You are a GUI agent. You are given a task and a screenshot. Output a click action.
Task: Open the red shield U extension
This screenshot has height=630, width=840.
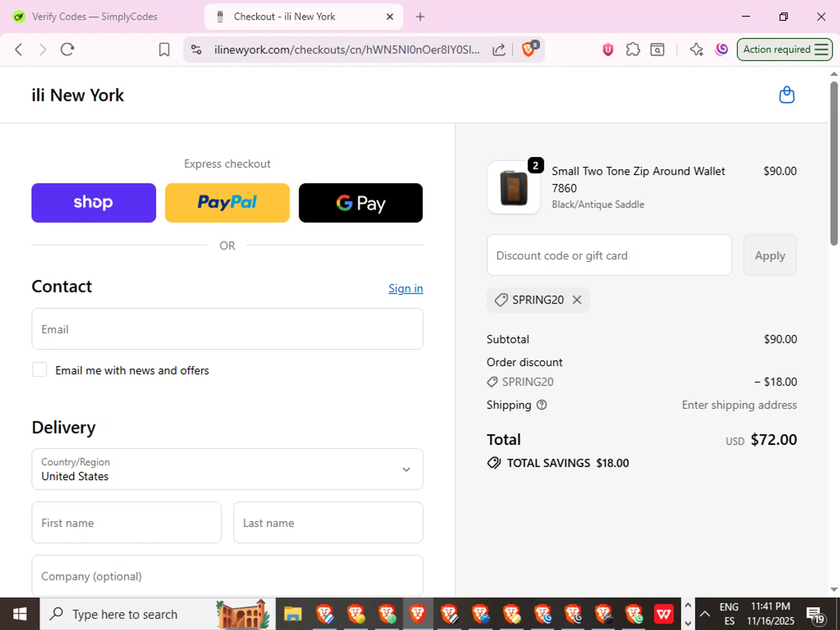click(x=608, y=49)
